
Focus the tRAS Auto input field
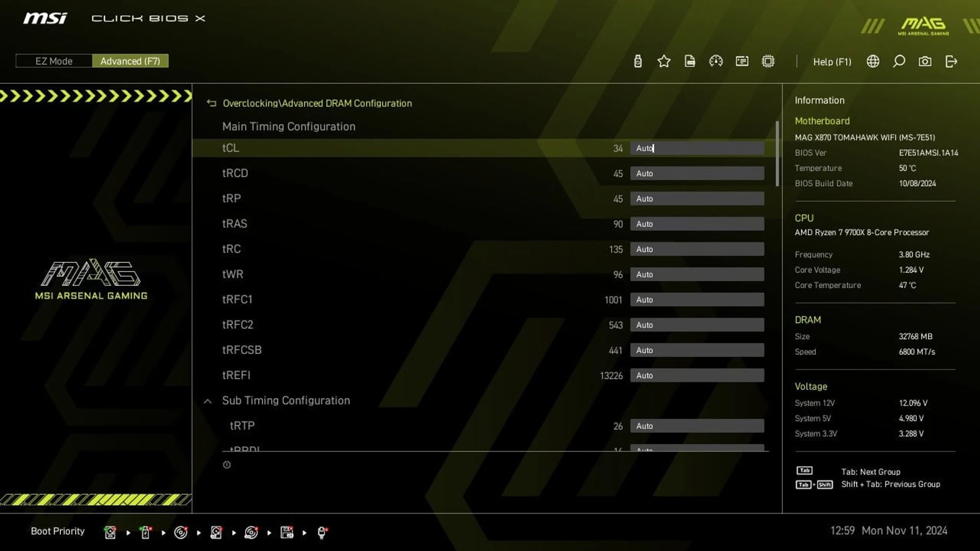click(x=697, y=224)
